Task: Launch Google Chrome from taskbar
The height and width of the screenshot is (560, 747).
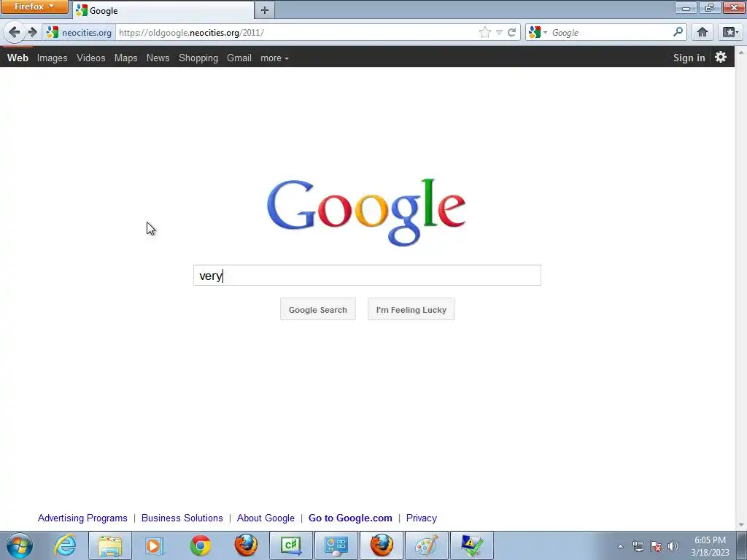Action: tap(200, 545)
